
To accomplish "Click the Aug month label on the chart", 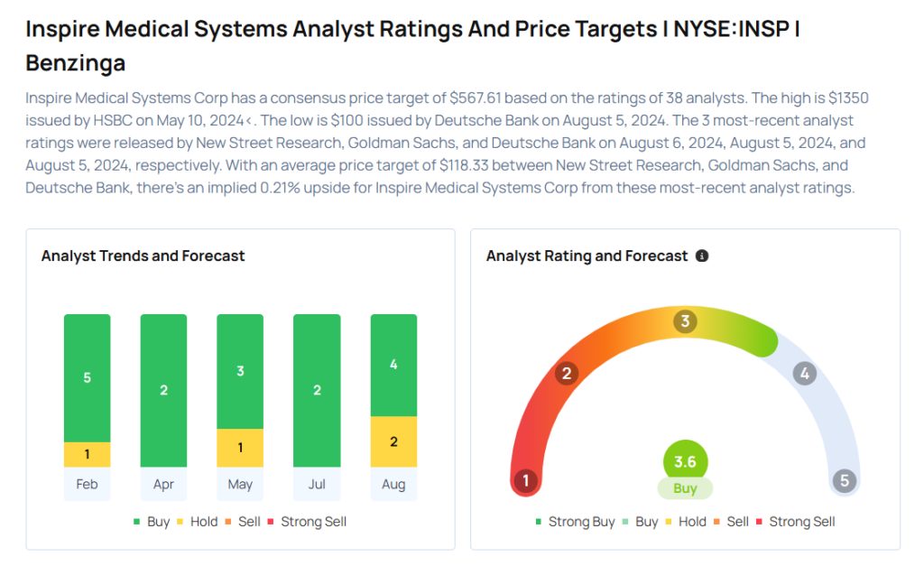I will click(393, 485).
